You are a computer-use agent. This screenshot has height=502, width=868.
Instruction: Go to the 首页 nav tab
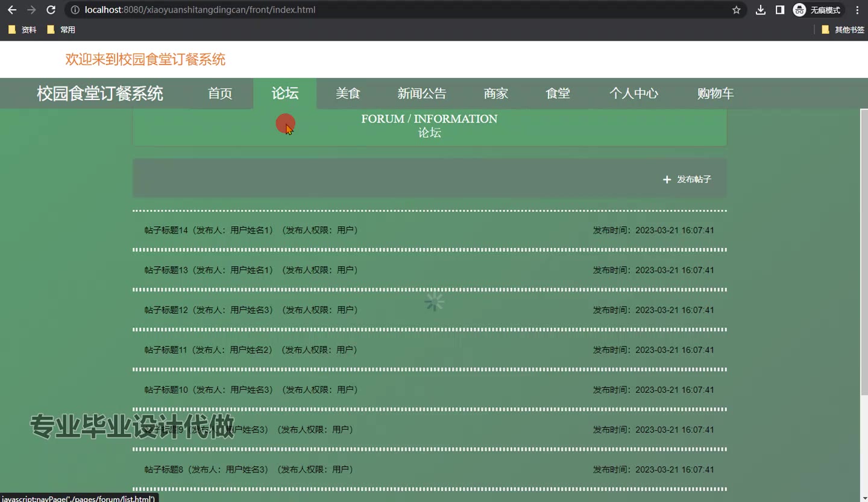220,94
